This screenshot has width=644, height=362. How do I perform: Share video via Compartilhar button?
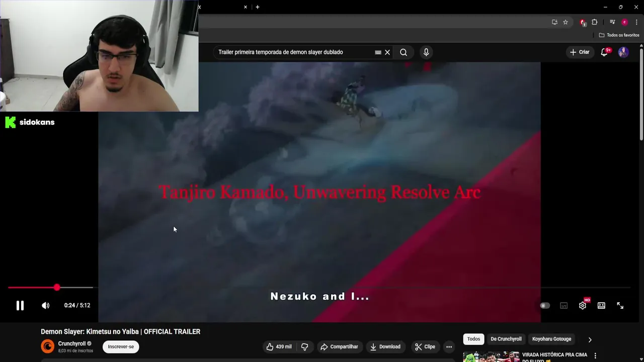[x=340, y=346]
